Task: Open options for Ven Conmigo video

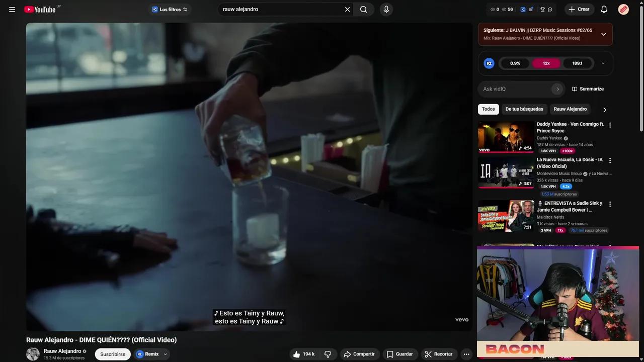Action: [610, 125]
